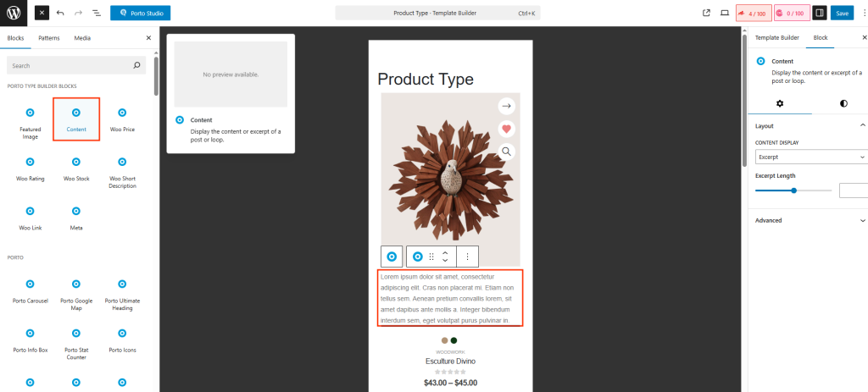Open block options three-dot menu
The image size is (868, 392).
468,257
